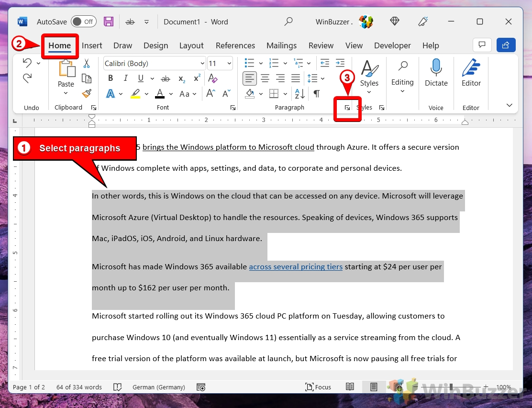The height and width of the screenshot is (408, 532).
Task: Switch to Read Mode view
Action: [350, 386]
